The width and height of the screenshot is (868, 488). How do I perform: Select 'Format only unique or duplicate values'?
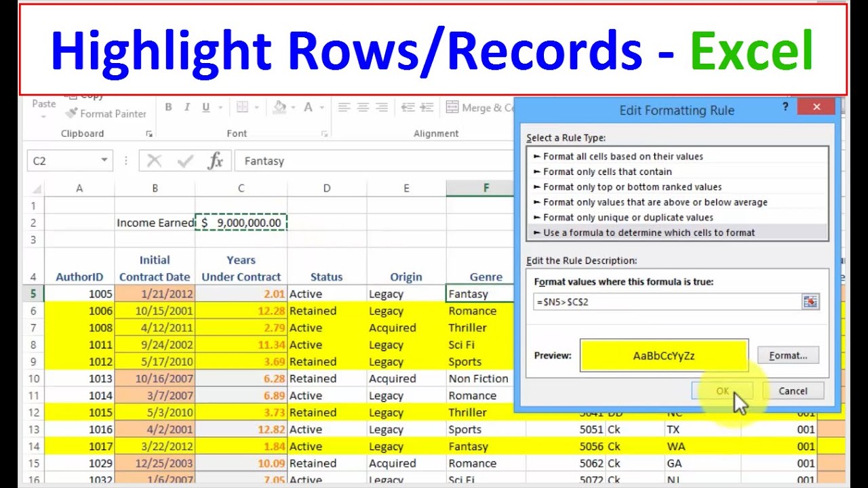[677, 218]
